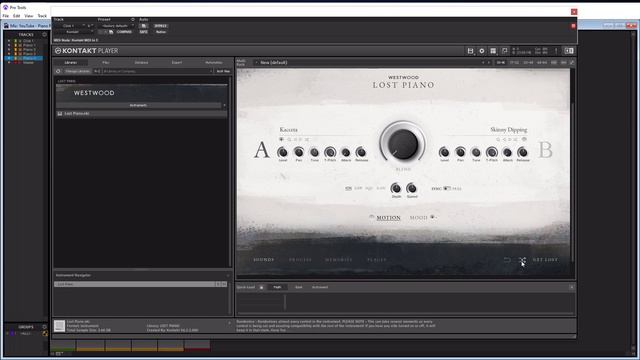Viewport: 640px width, 360px height.
Task: Select the Mood tab label
Action: (418, 218)
